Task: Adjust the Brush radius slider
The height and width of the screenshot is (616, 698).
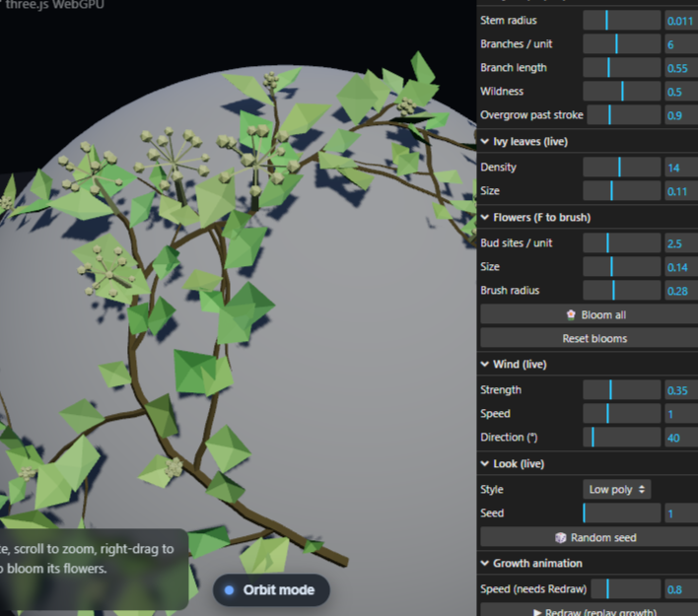Action: pos(622,290)
